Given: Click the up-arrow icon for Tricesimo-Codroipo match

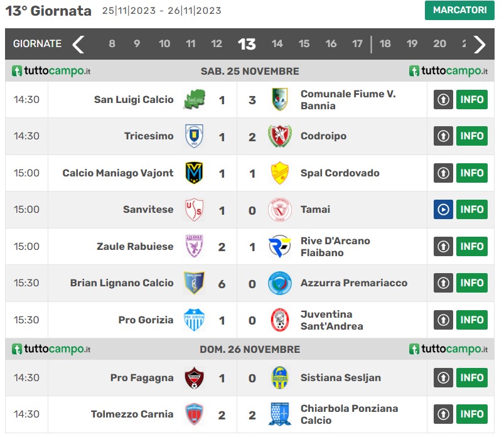Looking at the screenshot, I should pyautogui.click(x=443, y=136).
